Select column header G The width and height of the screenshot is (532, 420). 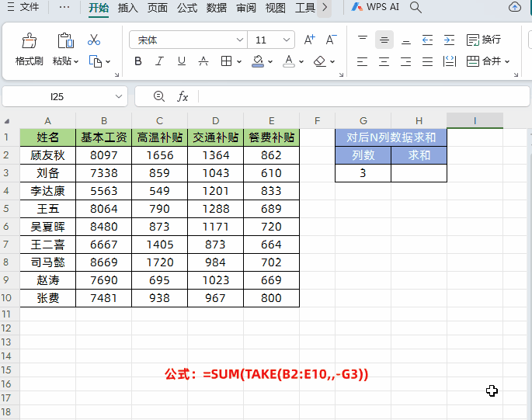coord(363,121)
